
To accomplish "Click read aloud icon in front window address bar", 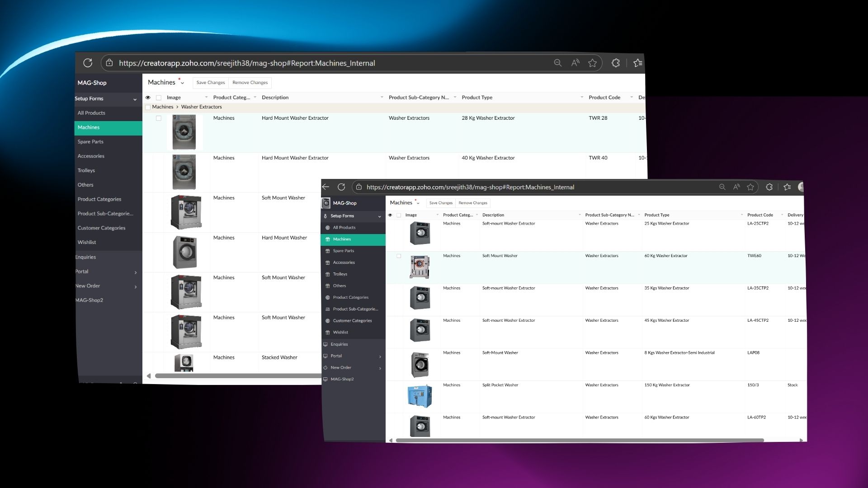I will pyautogui.click(x=736, y=187).
